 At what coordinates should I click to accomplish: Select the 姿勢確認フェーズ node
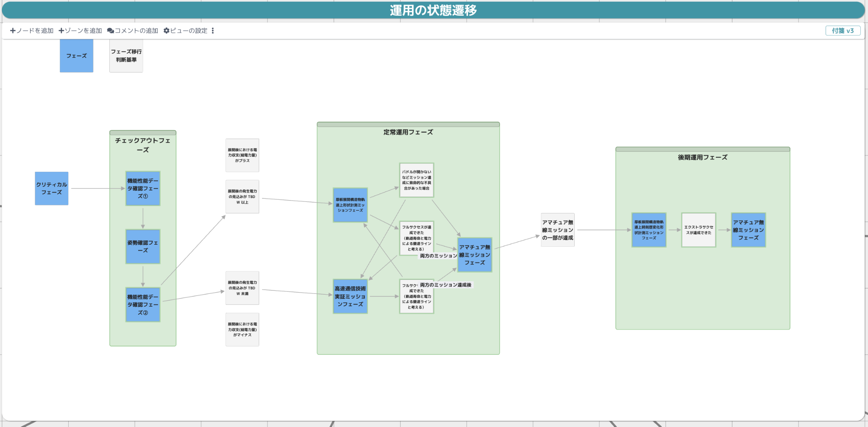[x=143, y=246]
